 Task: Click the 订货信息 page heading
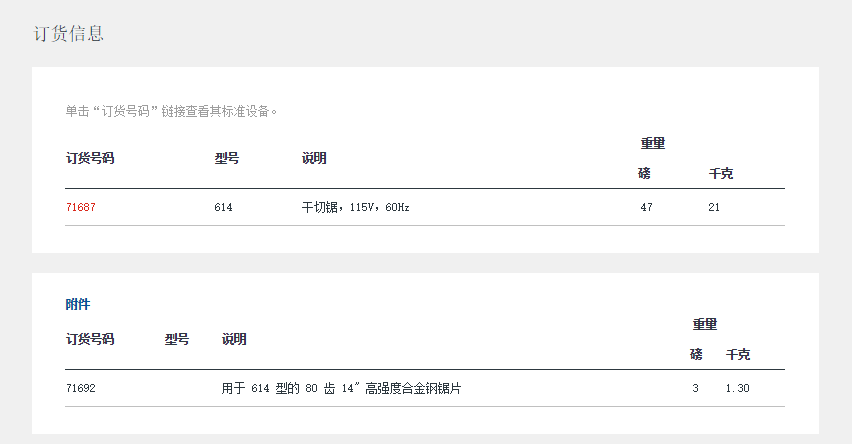pos(69,34)
